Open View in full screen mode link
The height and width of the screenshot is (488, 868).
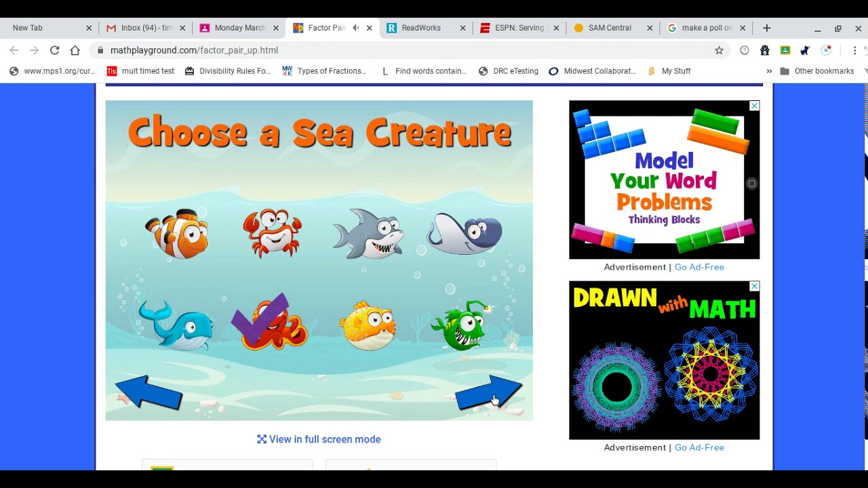[319, 439]
